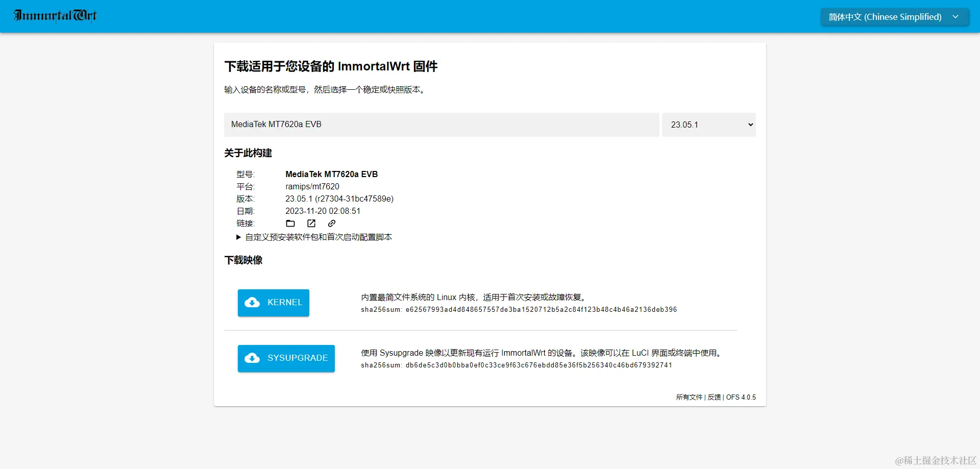Click the ImmortalWrt logo

click(55, 16)
